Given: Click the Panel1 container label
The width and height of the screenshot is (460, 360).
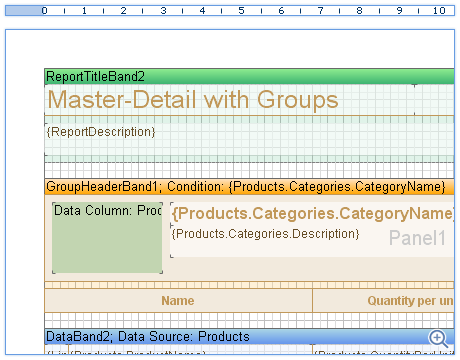Looking at the screenshot, I should (x=417, y=238).
